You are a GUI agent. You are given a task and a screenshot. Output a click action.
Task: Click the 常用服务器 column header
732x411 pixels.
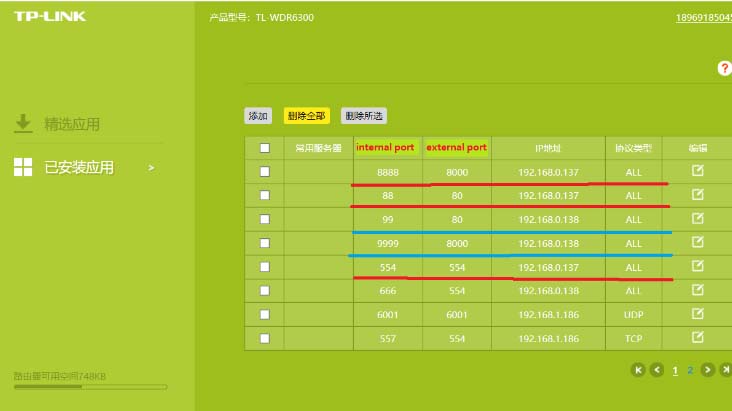(318, 148)
